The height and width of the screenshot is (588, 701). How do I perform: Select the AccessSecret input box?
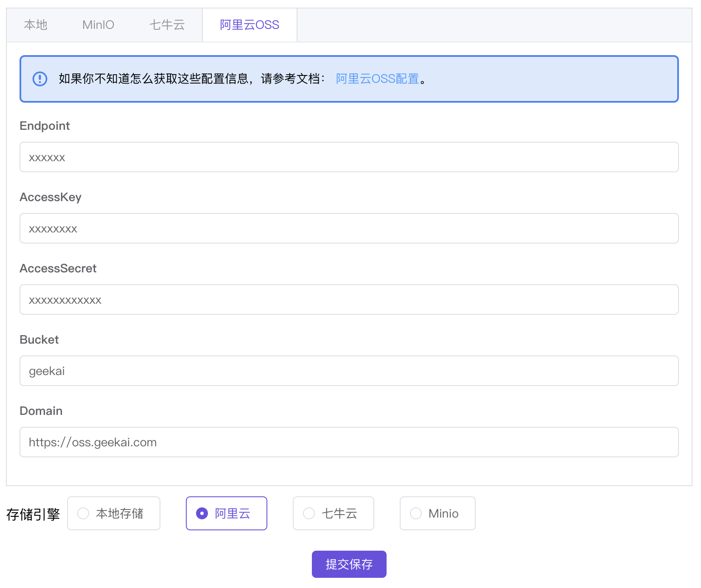click(349, 300)
